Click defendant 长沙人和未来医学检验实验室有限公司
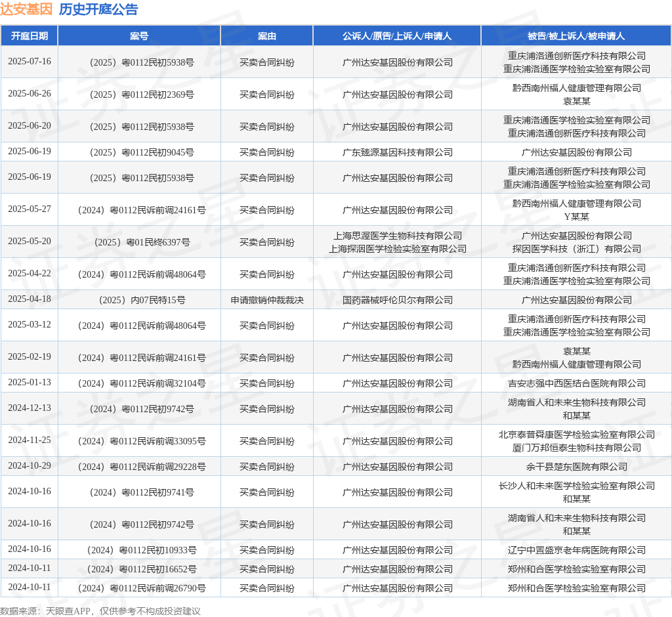Image resolution: width=672 pixels, height=617 pixels. point(576,486)
